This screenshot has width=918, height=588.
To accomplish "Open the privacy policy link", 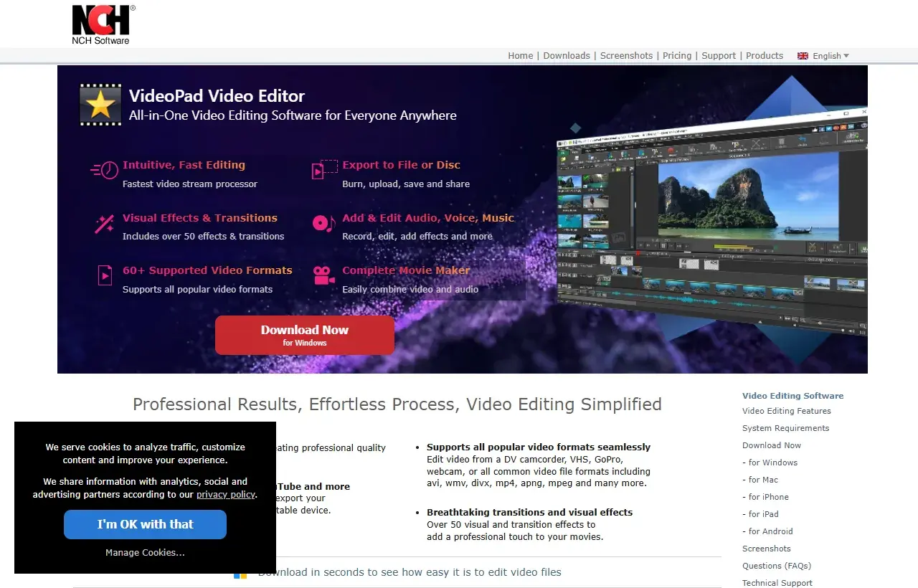I will click(x=226, y=495).
